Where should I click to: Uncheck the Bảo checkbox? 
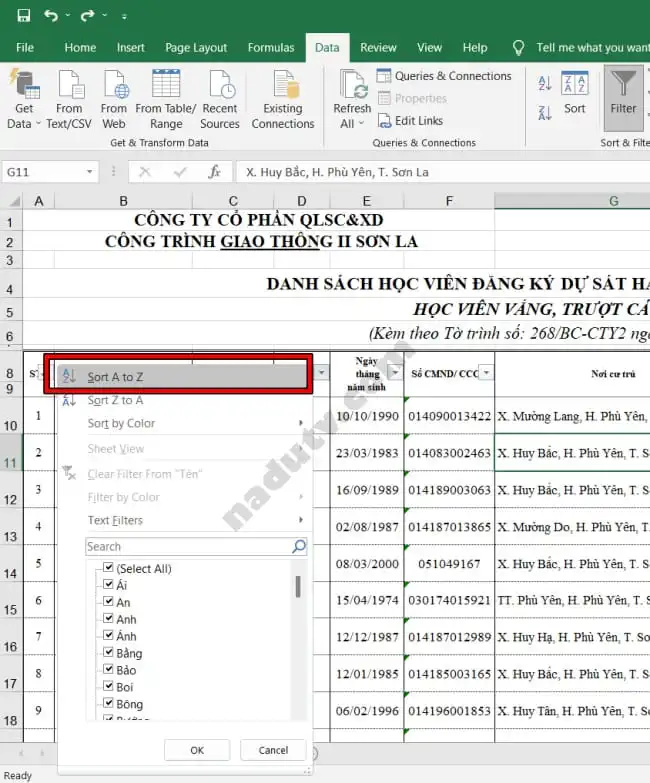[x=108, y=669]
